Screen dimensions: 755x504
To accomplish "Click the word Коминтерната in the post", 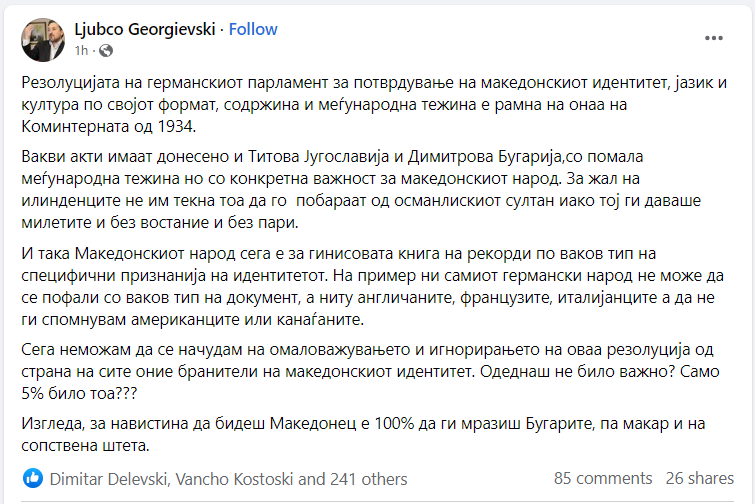I will (x=75, y=127).
